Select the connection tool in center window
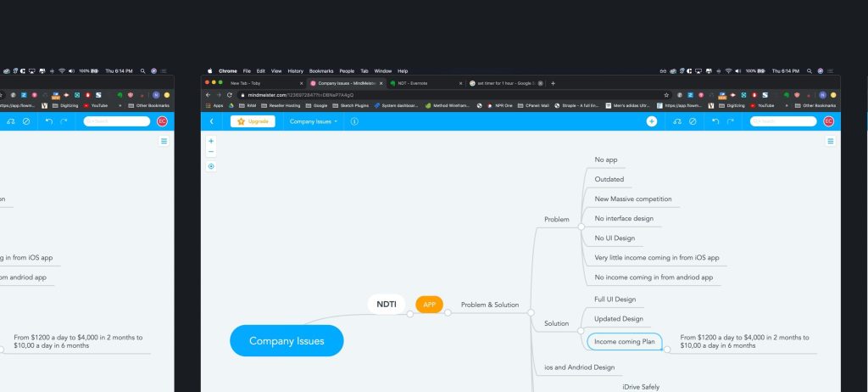The height and width of the screenshot is (392, 868). pos(677,121)
